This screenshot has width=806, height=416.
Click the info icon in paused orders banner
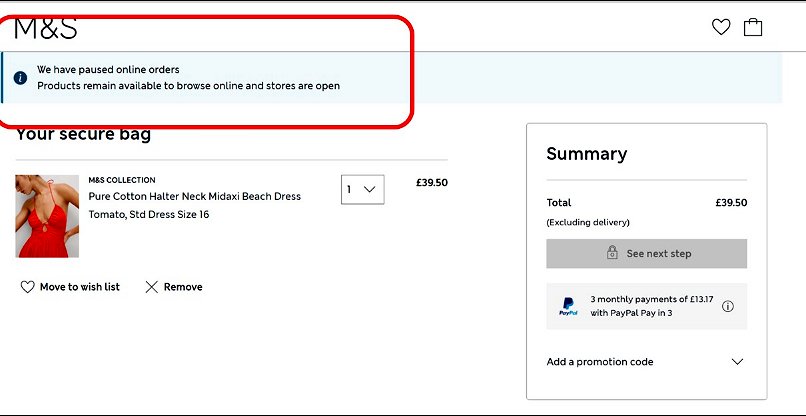pyautogui.click(x=21, y=78)
